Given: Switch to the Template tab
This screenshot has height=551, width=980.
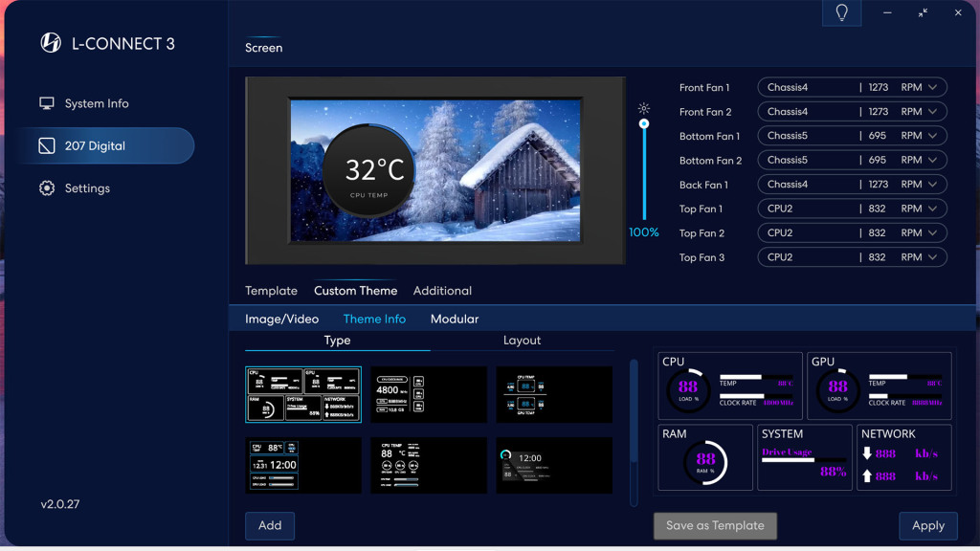Looking at the screenshot, I should click(x=271, y=291).
